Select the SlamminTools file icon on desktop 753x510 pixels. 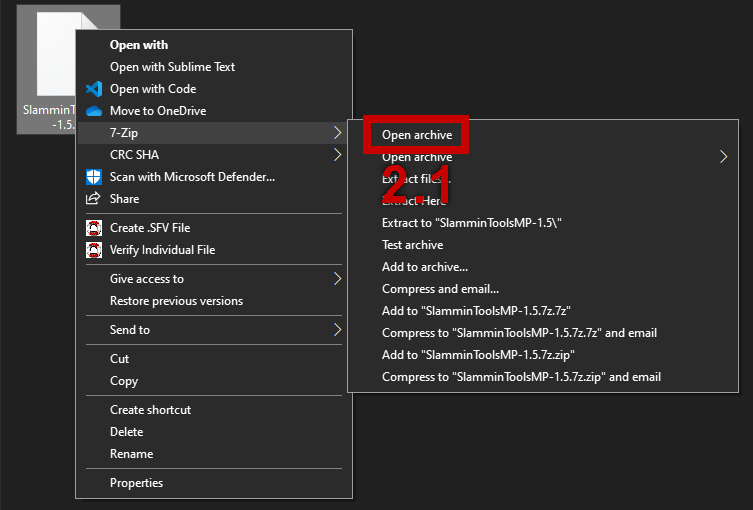click(x=46, y=70)
